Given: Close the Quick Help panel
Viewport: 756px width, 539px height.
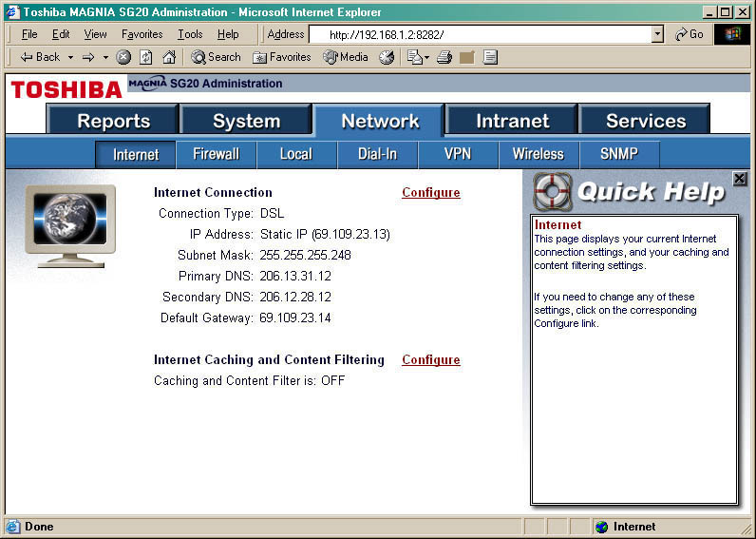Looking at the screenshot, I should (x=739, y=179).
